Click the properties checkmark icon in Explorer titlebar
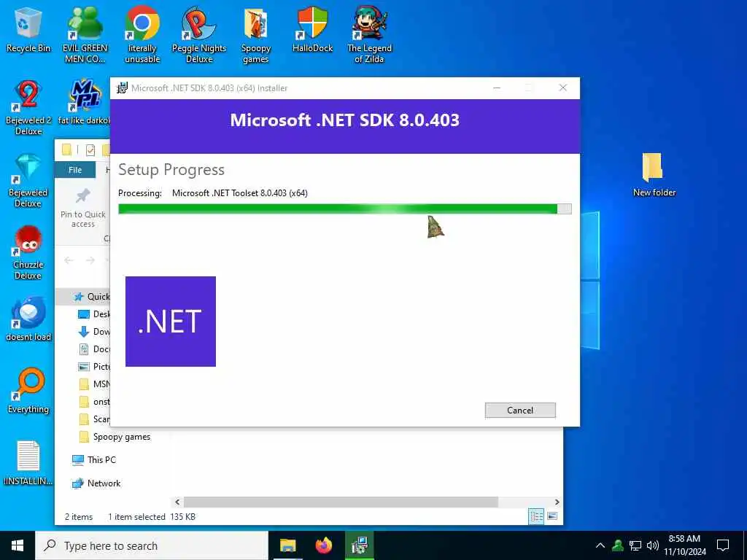This screenshot has width=747, height=560. pos(90,150)
